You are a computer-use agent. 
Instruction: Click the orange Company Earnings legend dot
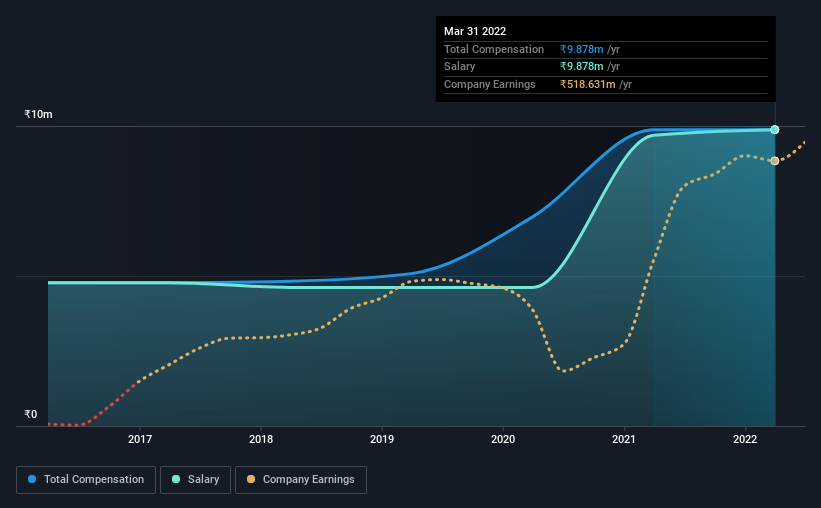click(x=251, y=479)
